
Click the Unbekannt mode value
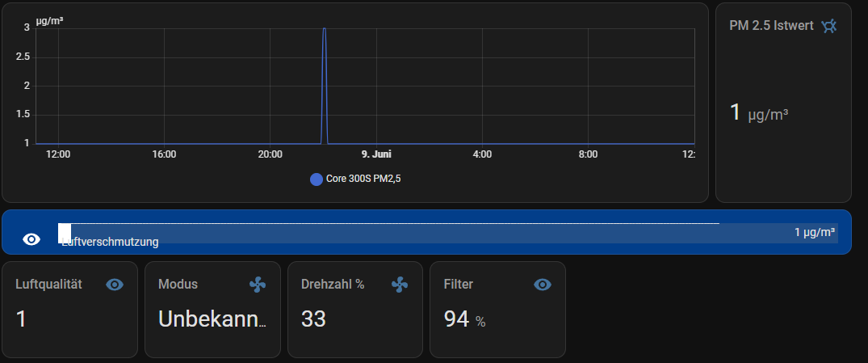pyautogui.click(x=212, y=319)
